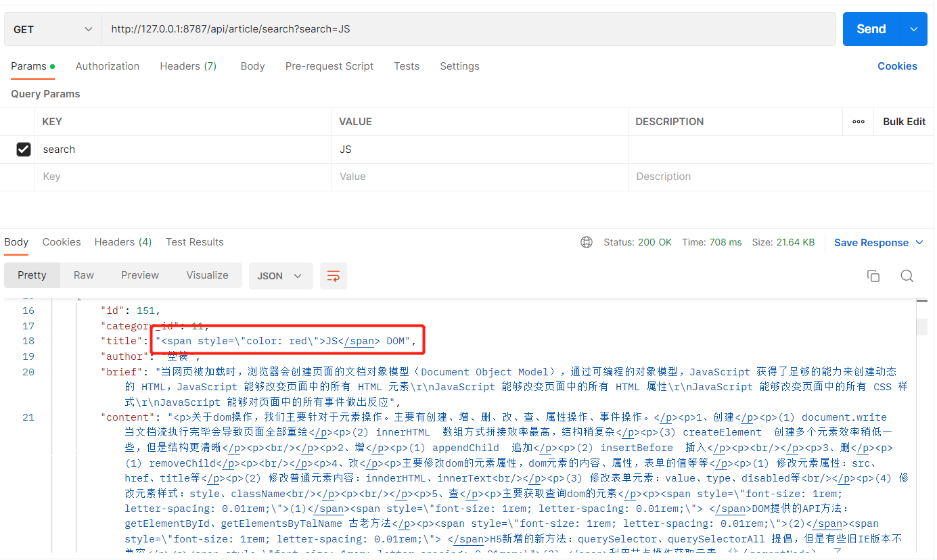
Task: Select the Preview view
Action: tap(140, 275)
